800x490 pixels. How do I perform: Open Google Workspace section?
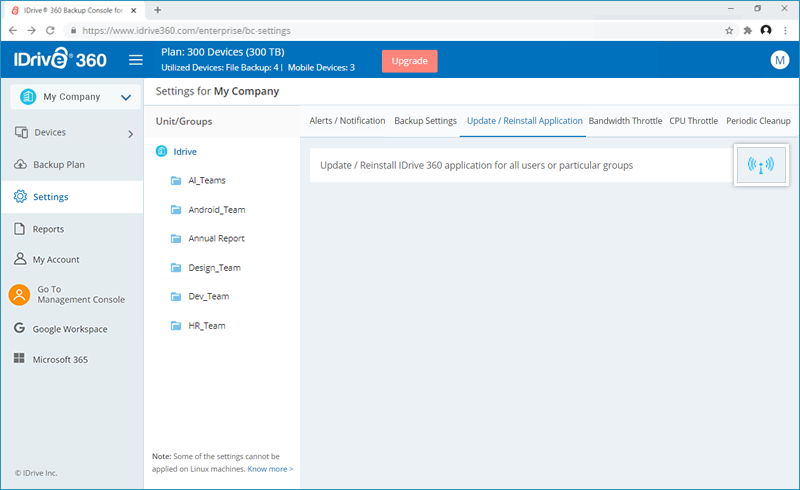(x=72, y=329)
